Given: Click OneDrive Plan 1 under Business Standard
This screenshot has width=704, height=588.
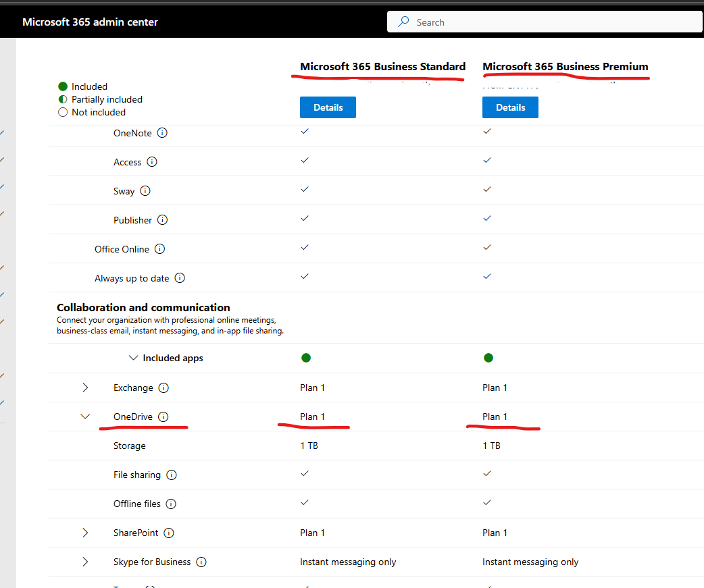Looking at the screenshot, I should [312, 417].
